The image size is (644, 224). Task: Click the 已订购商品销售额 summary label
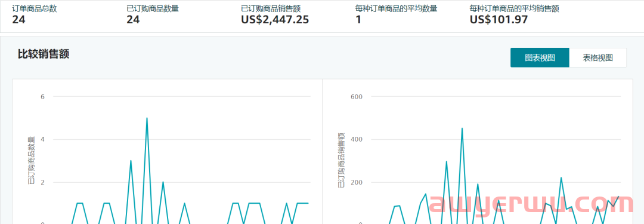point(271,8)
